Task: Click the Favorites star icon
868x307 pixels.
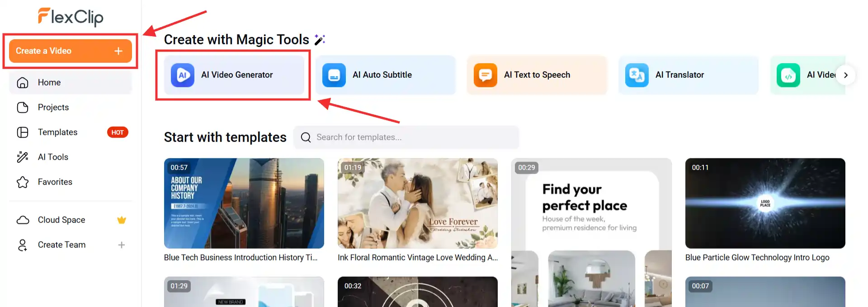Action: pyautogui.click(x=23, y=182)
